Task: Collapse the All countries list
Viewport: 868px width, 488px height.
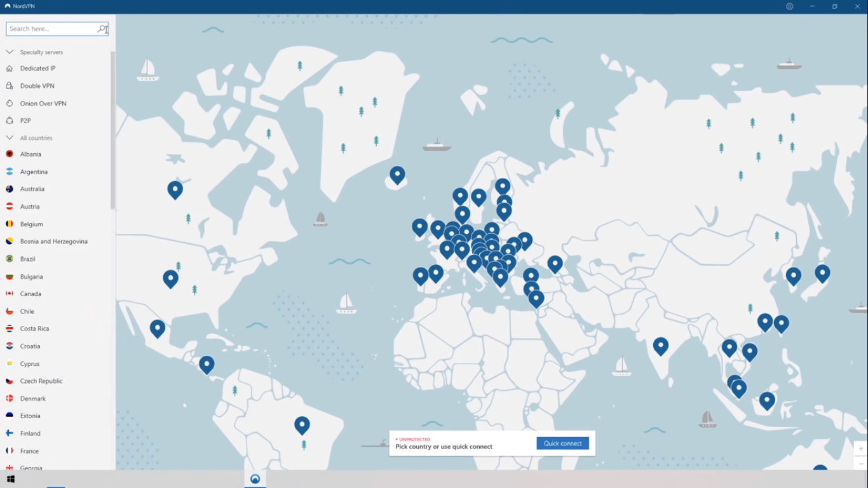Action: [x=10, y=138]
